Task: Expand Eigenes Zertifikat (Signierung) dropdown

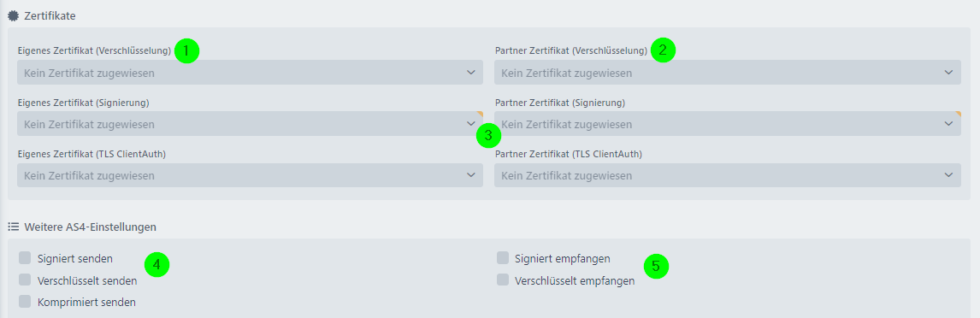Action: 250,124
